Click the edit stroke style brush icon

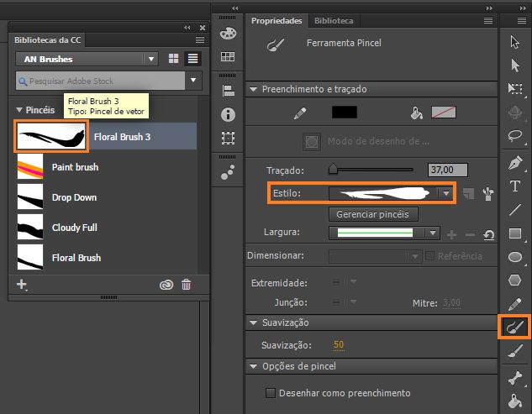(488, 194)
